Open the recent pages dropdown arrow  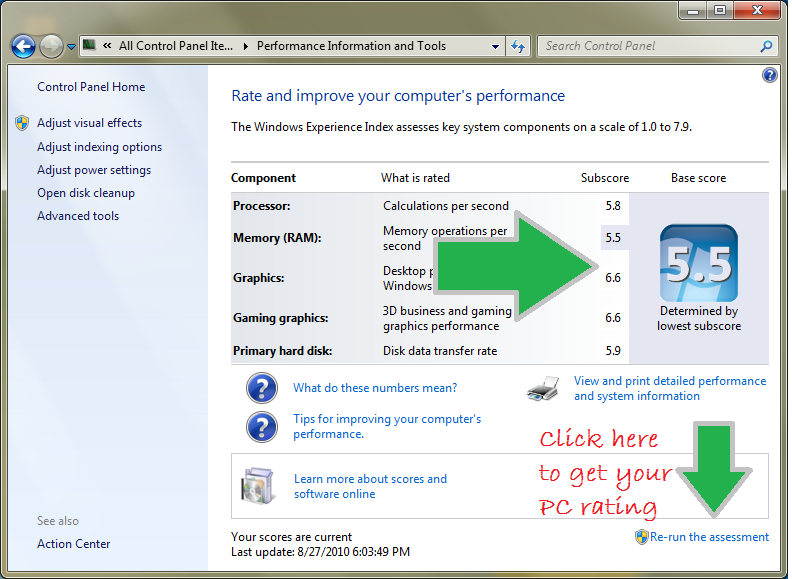click(71, 46)
